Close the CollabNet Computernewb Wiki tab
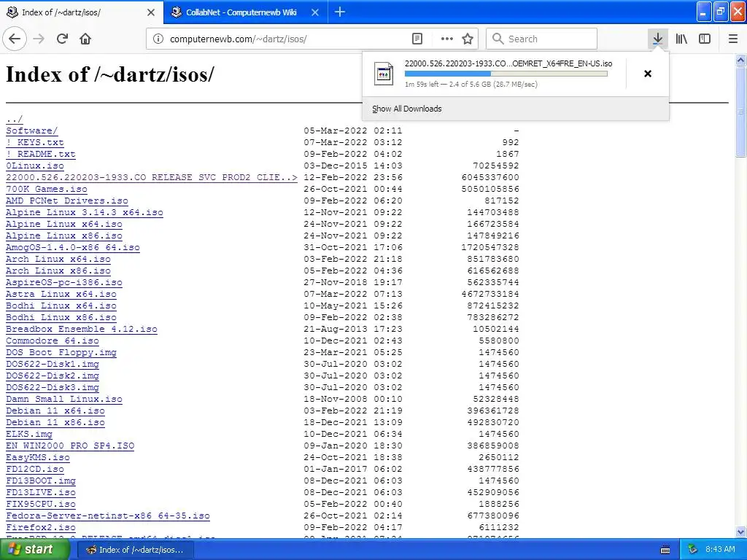This screenshot has width=747, height=560. click(315, 12)
